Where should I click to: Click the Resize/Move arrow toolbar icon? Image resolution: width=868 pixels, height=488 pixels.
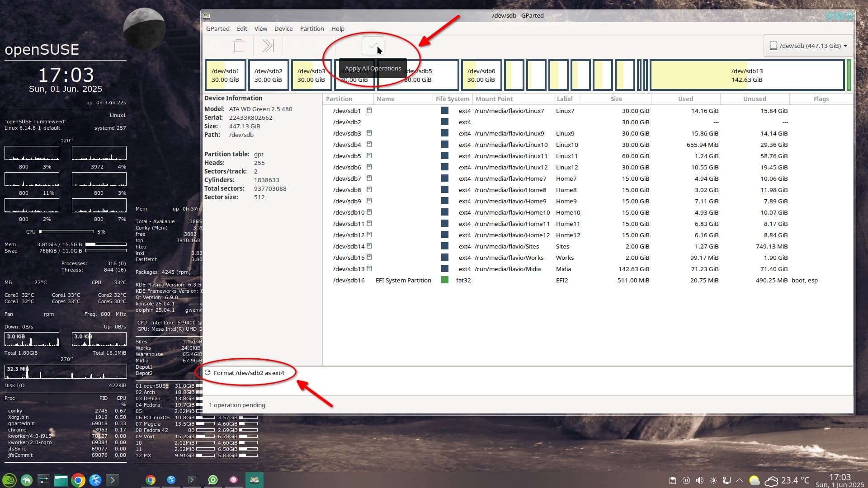268,46
